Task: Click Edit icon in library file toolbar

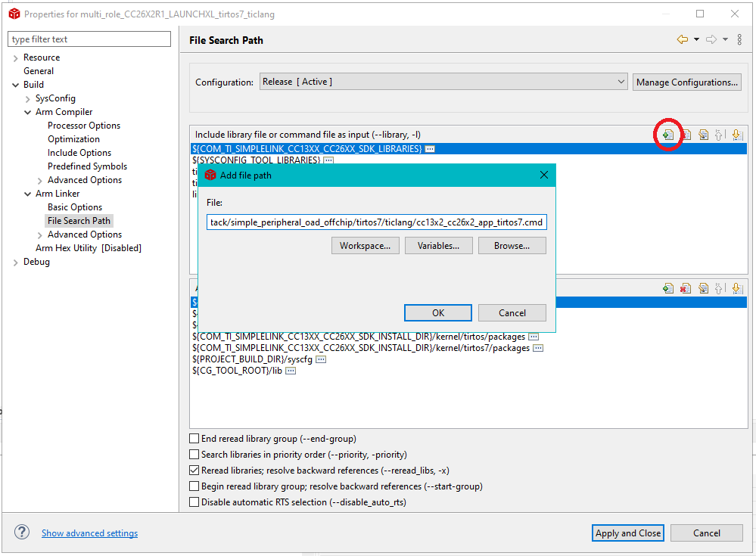Action: 703,135
